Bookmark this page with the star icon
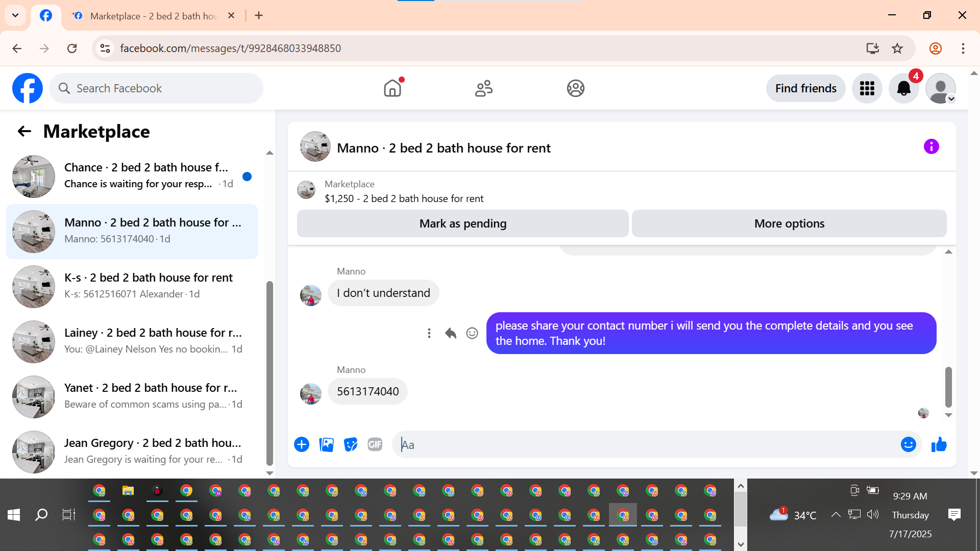 click(897, 48)
